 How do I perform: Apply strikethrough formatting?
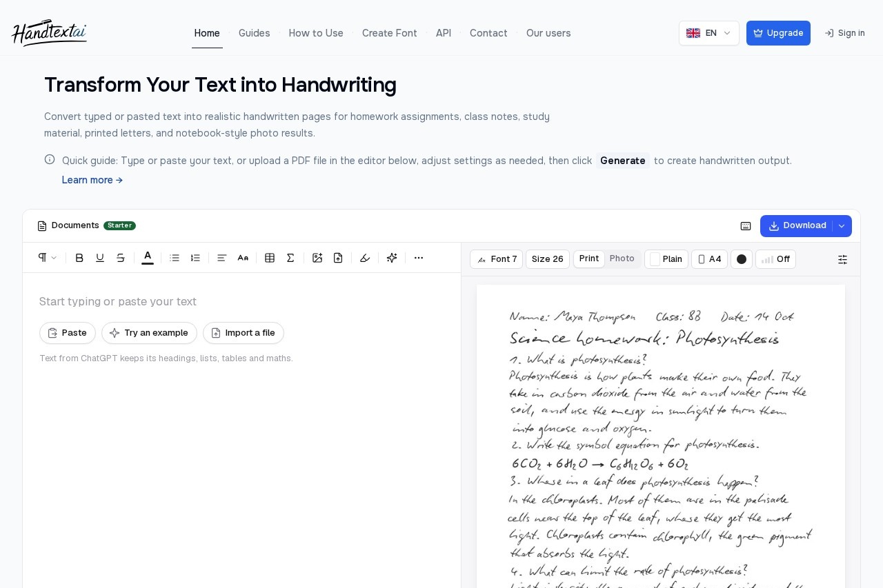point(121,258)
